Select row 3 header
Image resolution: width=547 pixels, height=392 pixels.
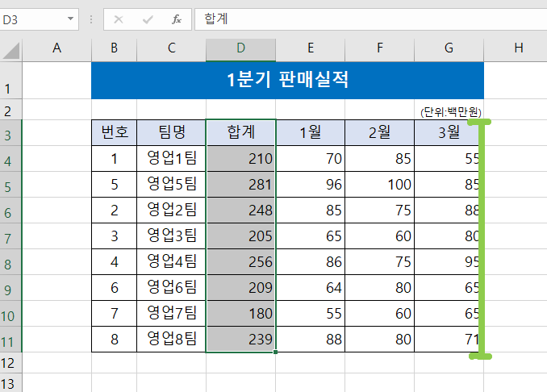[x=10, y=133]
